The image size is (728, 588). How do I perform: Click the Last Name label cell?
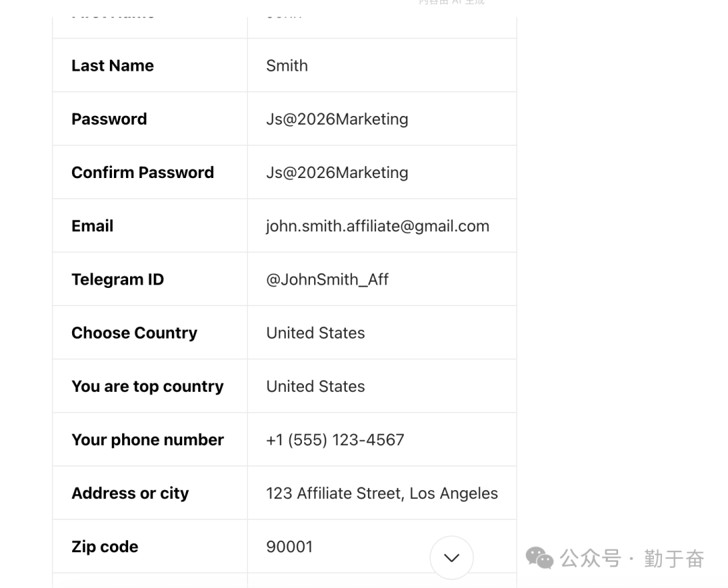click(113, 65)
